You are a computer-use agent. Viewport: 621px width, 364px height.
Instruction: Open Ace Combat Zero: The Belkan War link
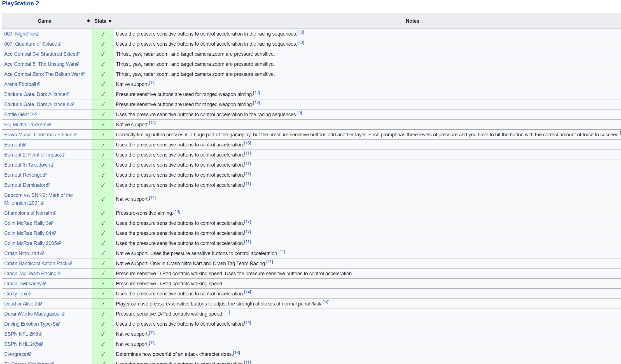44,74
